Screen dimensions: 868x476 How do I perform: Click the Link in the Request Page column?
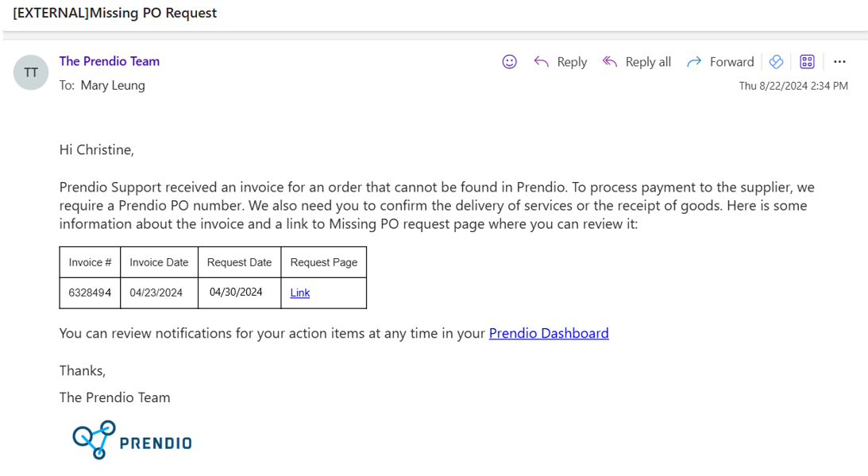point(299,292)
